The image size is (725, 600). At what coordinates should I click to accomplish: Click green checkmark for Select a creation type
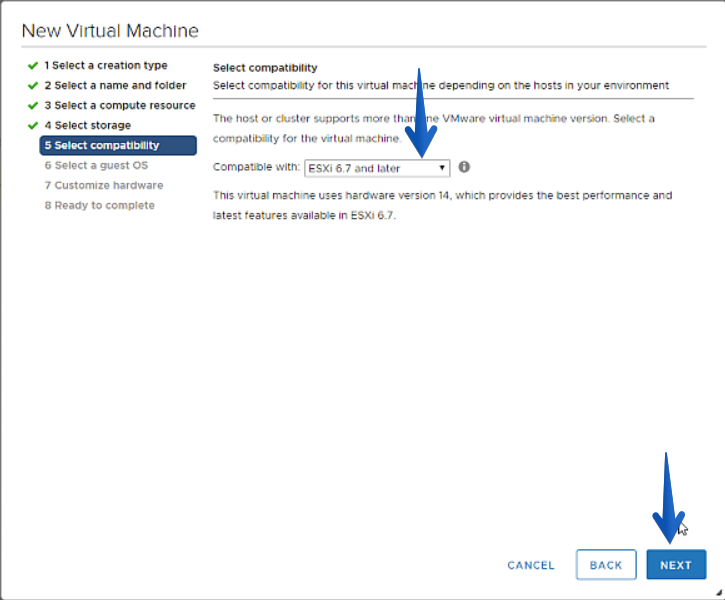33,66
